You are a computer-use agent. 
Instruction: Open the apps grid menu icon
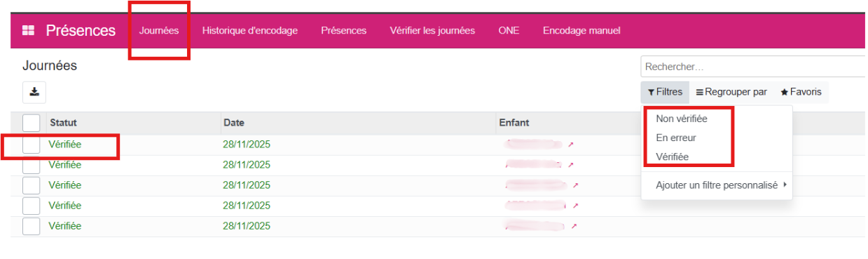(29, 30)
